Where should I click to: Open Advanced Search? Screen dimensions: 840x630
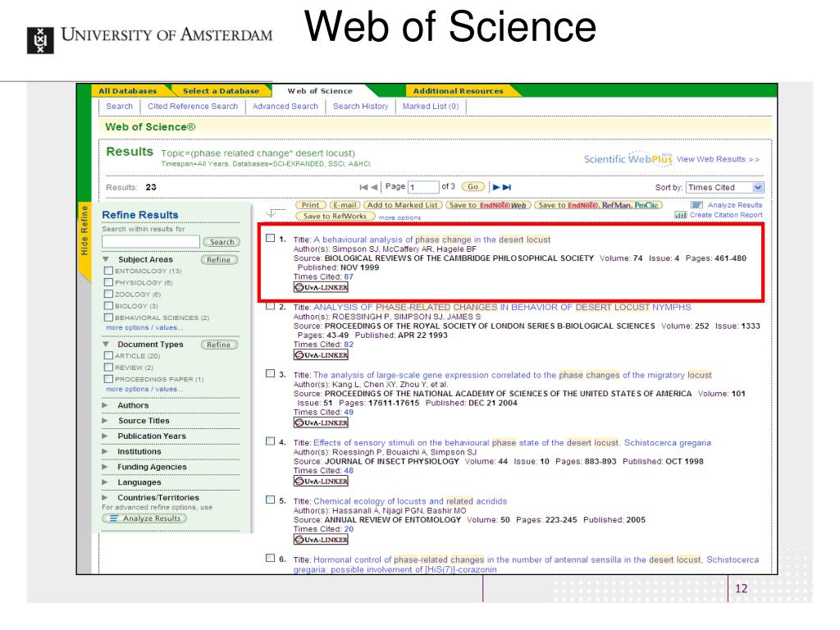coord(285,106)
